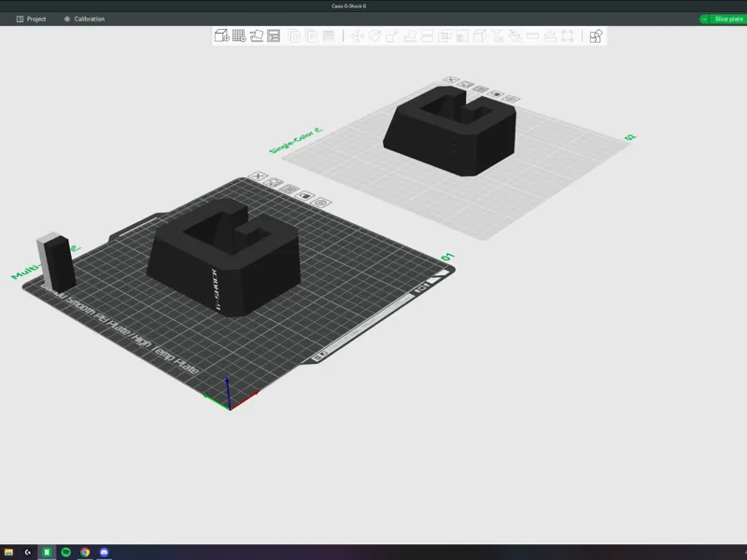Click the Add model cube icon
This screenshot has height=560, width=747.
[x=222, y=35]
